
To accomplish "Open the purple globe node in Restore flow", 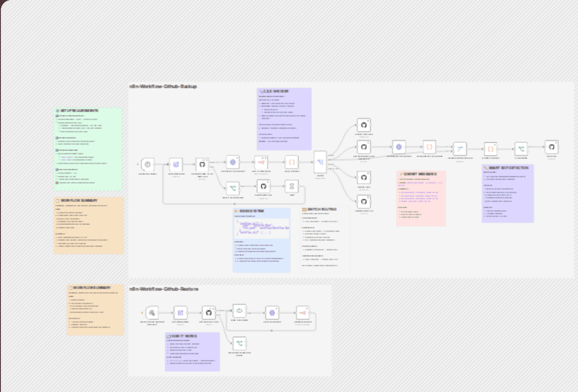I will pyautogui.click(x=272, y=312).
